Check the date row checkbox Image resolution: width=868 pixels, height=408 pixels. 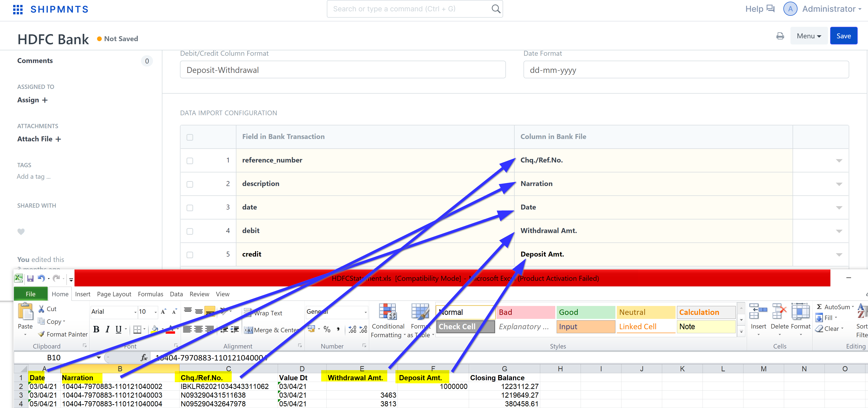(x=190, y=208)
